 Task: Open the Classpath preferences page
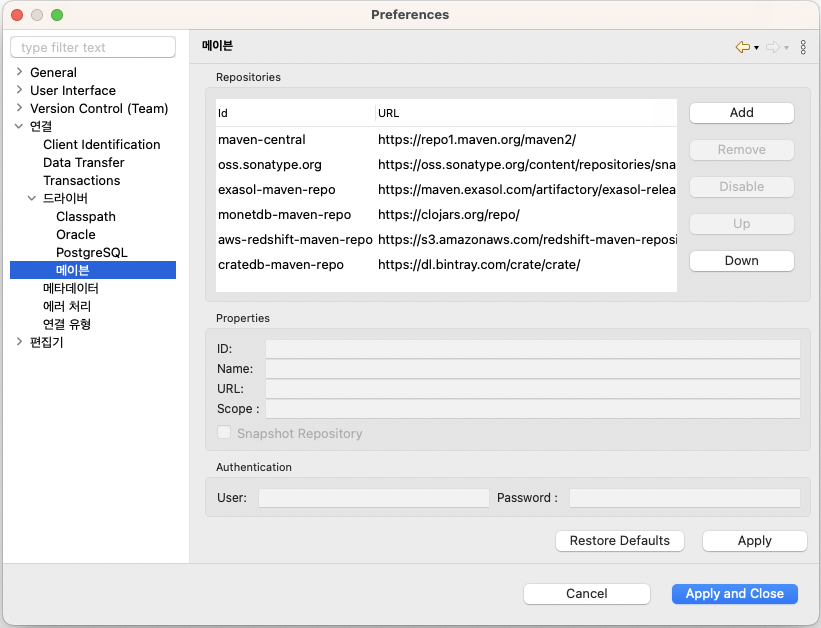[x=86, y=216]
